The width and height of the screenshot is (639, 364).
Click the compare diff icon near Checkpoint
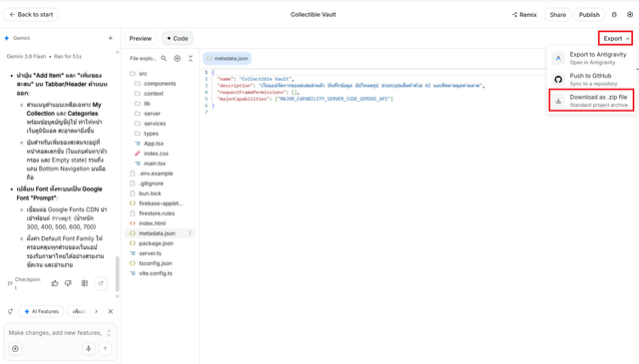tap(84, 283)
